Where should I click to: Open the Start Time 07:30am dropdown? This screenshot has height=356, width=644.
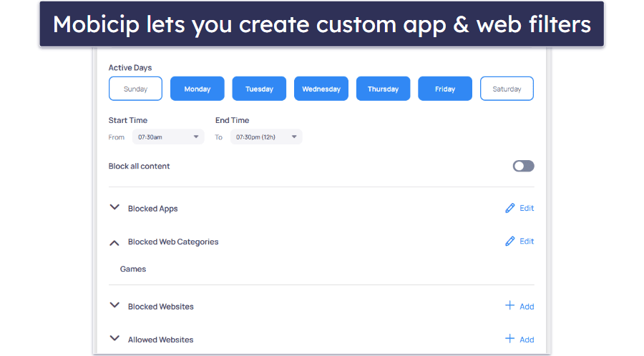168,137
